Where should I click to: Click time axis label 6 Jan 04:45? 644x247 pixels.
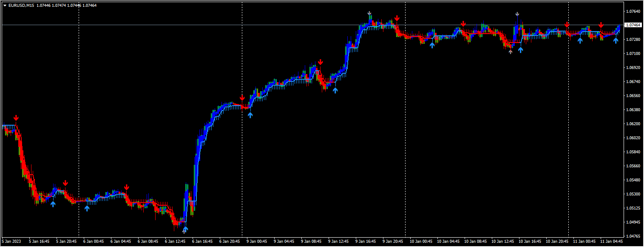121,241
